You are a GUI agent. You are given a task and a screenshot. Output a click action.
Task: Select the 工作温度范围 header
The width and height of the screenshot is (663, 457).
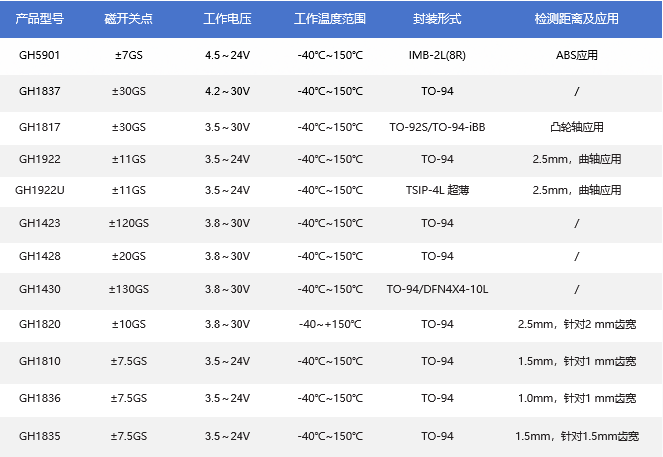(330, 19)
